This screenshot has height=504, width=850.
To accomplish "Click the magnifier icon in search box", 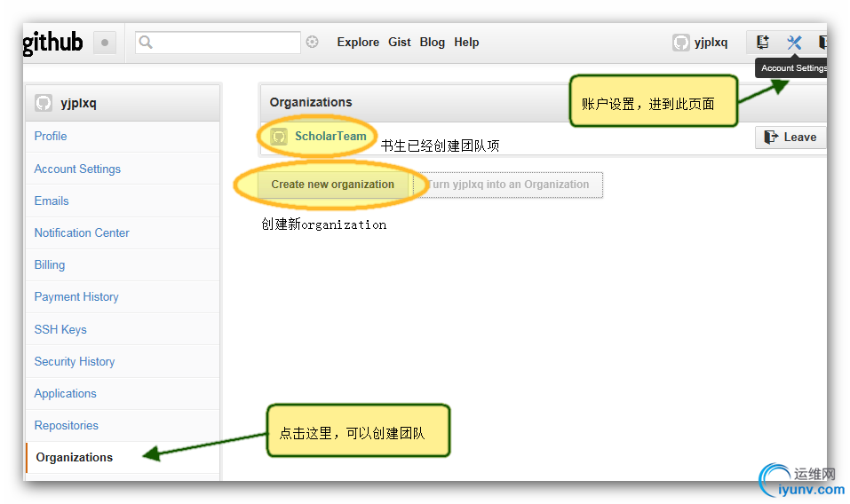I will pos(146,42).
